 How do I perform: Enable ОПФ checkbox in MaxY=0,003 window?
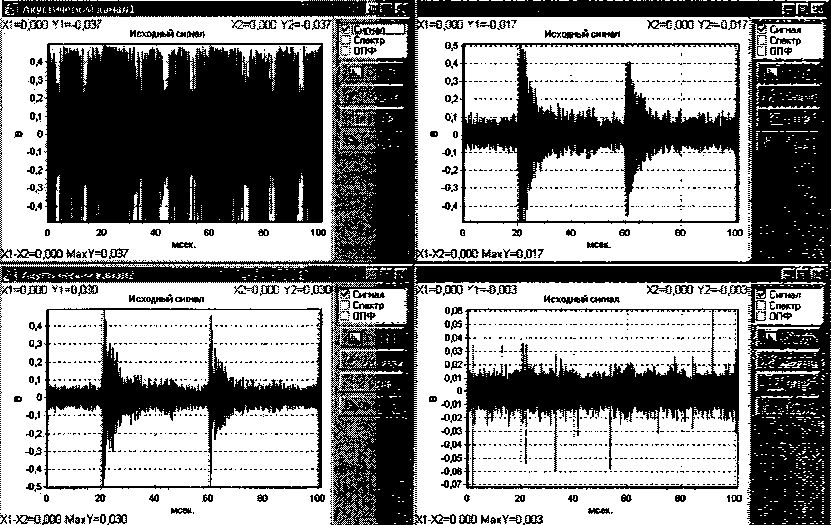click(762, 316)
